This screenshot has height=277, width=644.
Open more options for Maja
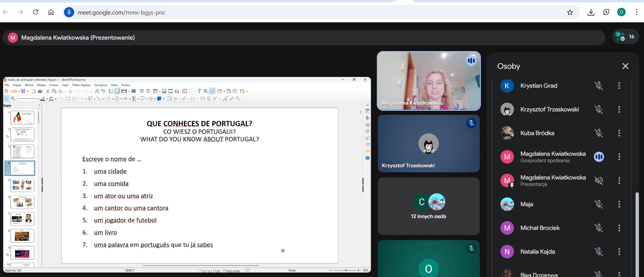619,204
